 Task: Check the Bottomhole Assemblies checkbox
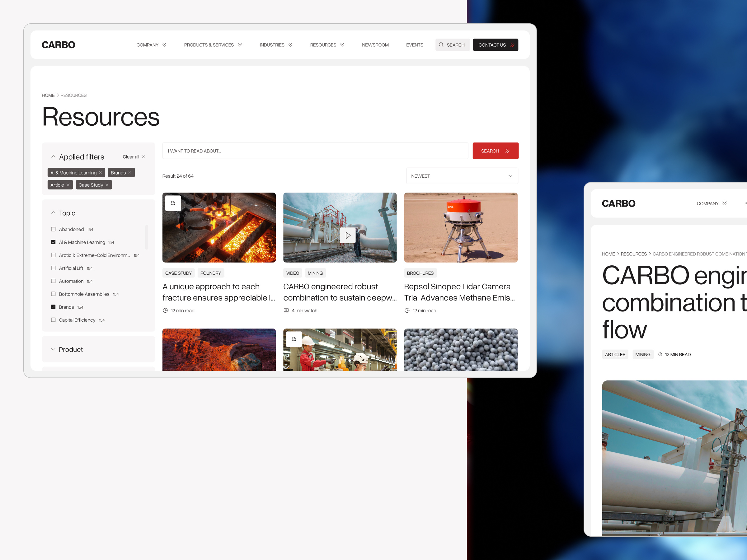pyautogui.click(x=53, y=294)
